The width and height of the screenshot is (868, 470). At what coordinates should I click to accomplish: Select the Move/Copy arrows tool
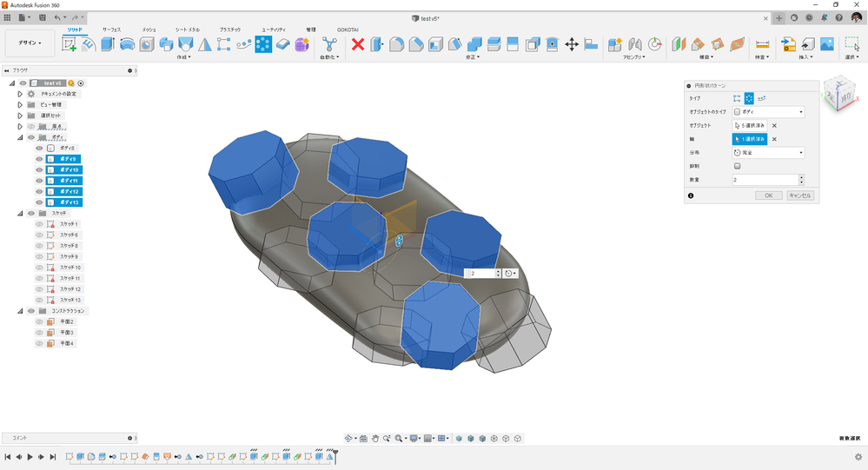click(x=572, y=44)
